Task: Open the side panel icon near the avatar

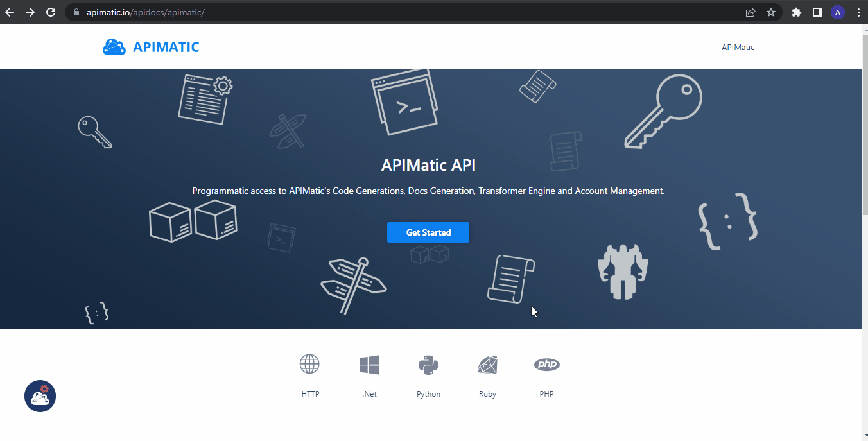Action: coord(817,12)
